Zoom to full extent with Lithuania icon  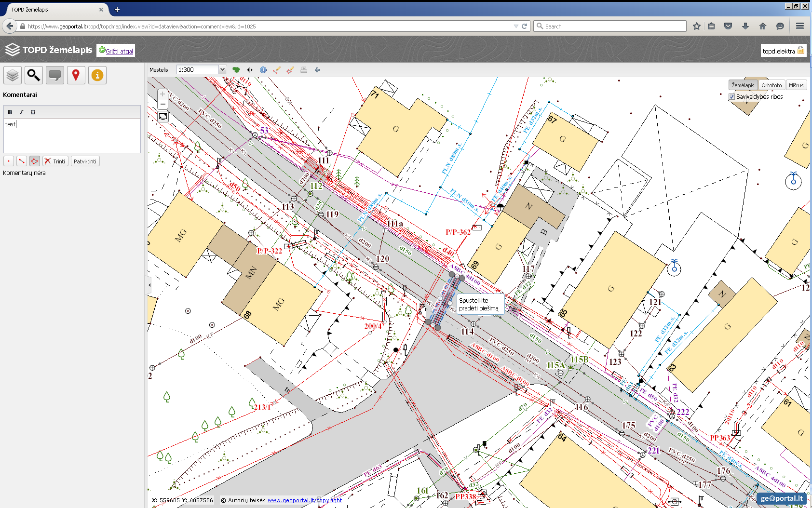pos(236,70)
